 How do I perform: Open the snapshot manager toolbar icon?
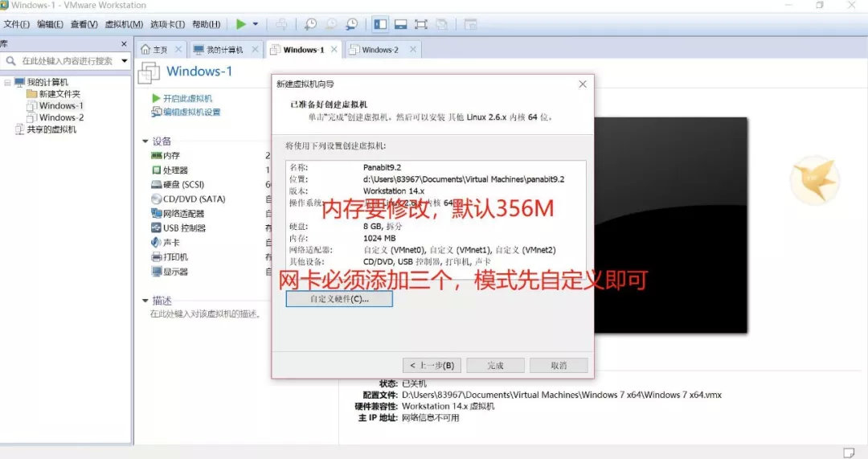(x=351, y=24)
